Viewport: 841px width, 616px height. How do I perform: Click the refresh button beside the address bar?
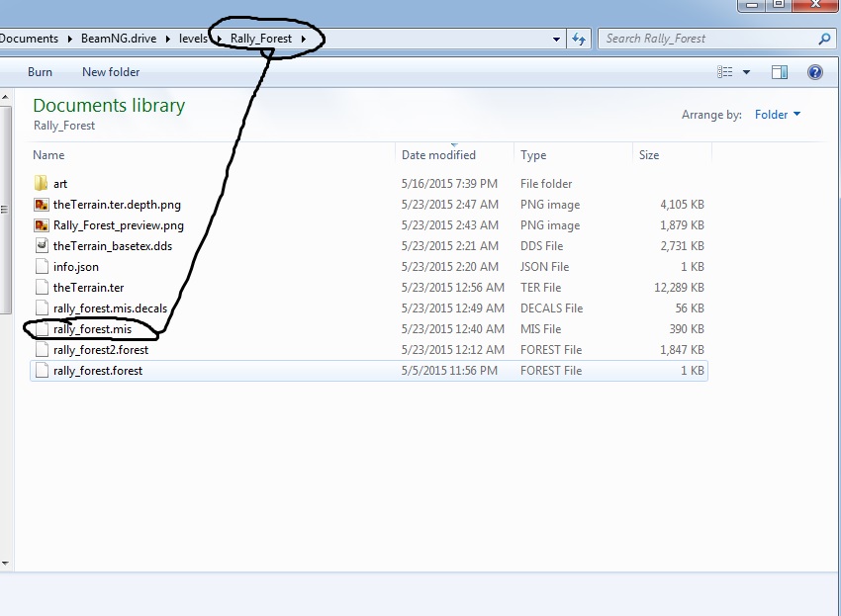[x=579, y=39]
